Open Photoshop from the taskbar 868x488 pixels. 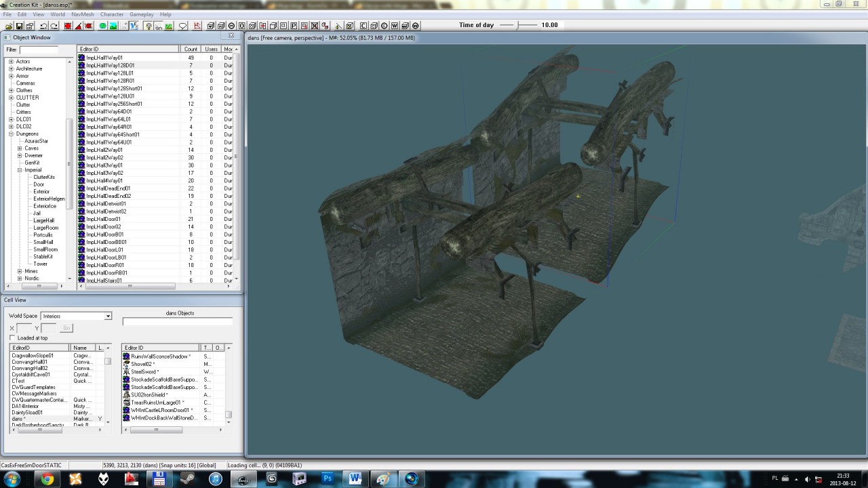point(328,479)
